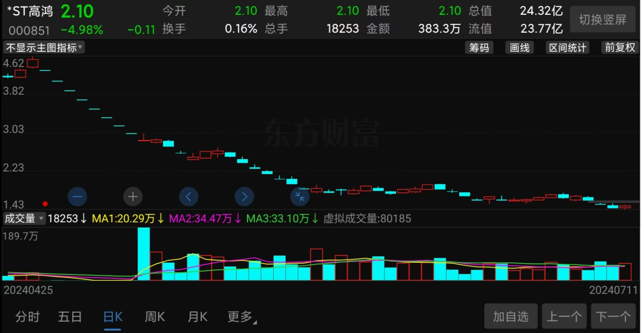Viewport: 644px width, 333px height.
Task: Click total volume value 18253 in header
Action: pos(342,29)
